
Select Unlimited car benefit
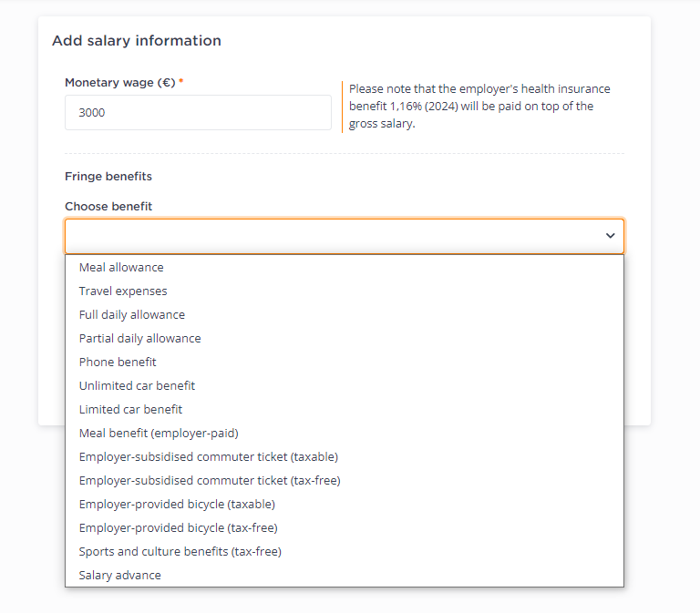coord(345,385)
